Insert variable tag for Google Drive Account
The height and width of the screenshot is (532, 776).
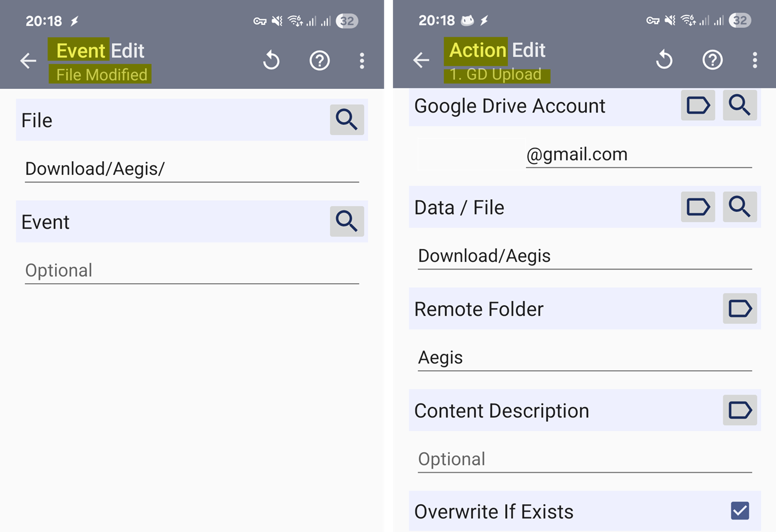[x=698, y=105]
